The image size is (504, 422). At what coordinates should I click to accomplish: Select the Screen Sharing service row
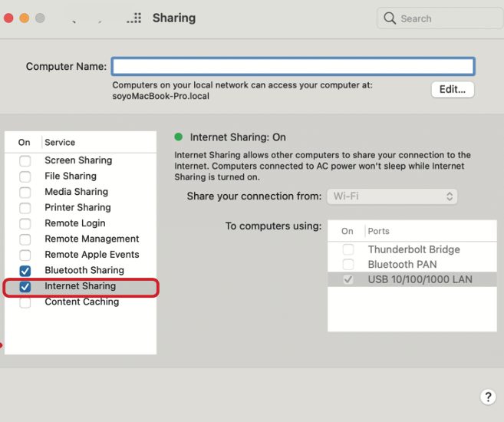pos(81,160)
